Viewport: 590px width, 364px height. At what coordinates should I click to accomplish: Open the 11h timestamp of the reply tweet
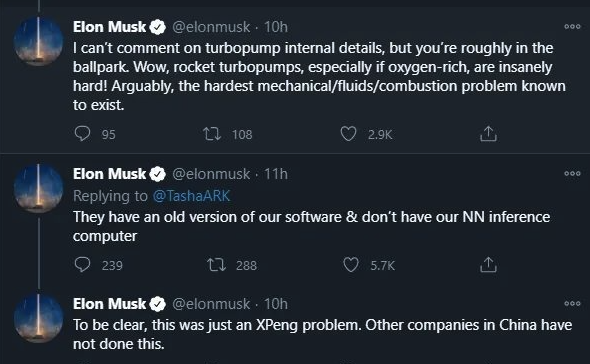pyautogui.click(x=276, y=174)
